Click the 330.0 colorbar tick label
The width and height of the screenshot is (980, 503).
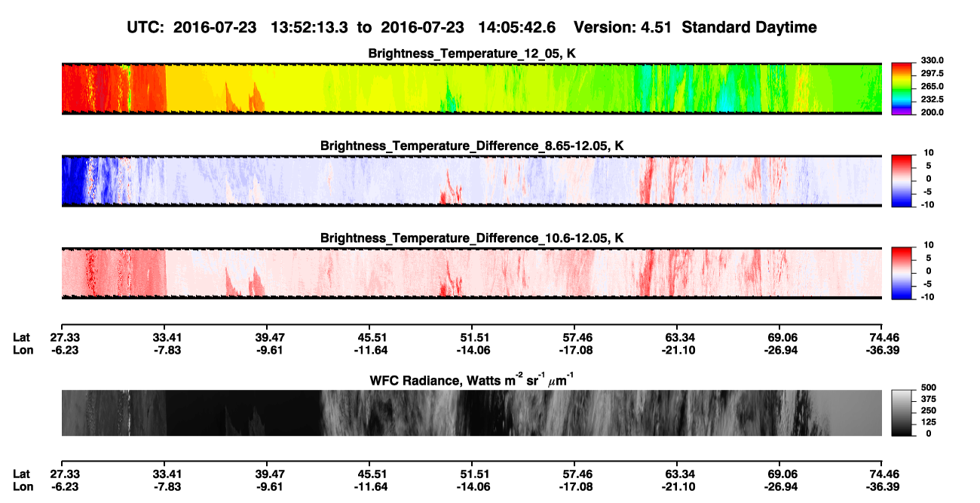pyautogui.click(x=932, y=60)
